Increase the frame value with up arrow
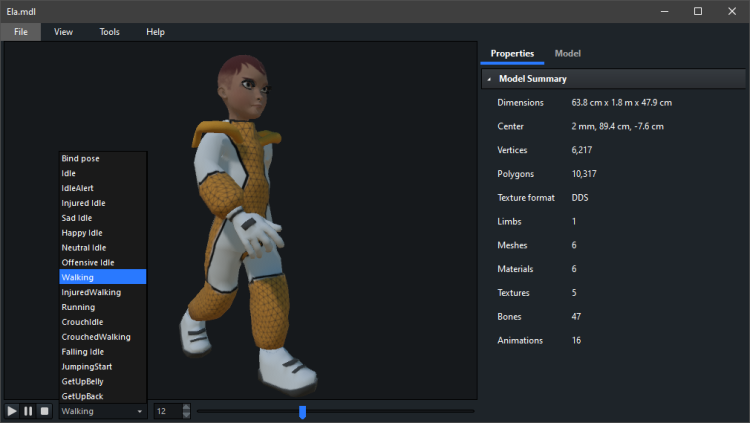Viewport: 750px width, 423px height. pyautogui.click(x=186, y=407)
